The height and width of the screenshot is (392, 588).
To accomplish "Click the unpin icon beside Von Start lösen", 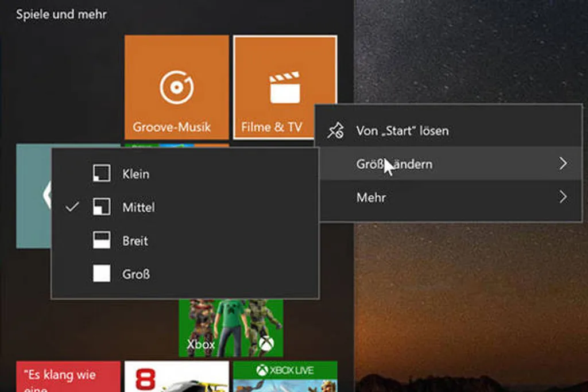I will click(335, 131).
